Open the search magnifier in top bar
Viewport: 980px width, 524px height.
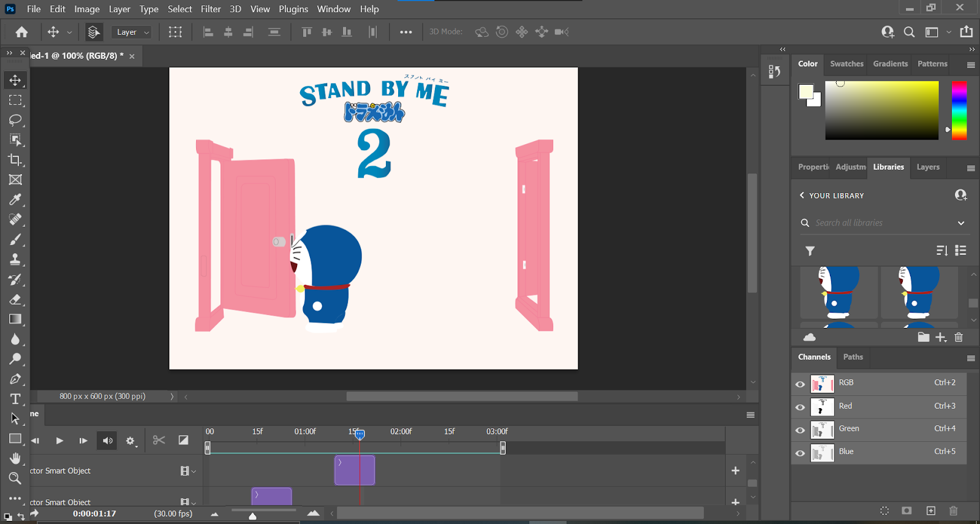[x=910, y=32]
